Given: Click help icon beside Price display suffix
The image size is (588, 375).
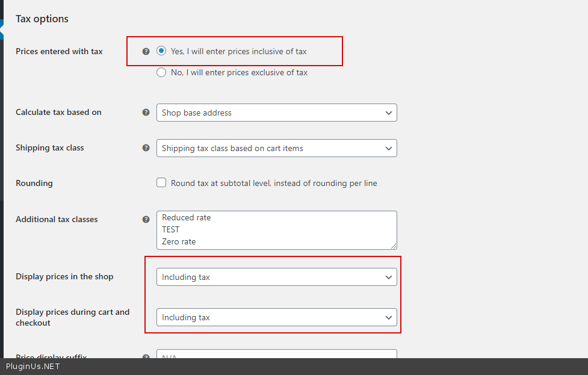Looking at the screenshot, I should click(146, 356).
